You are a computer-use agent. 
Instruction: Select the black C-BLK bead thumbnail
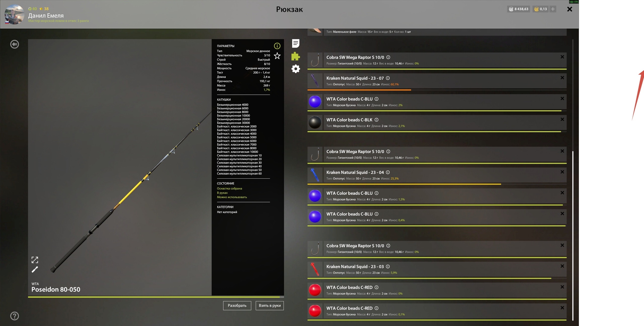point(315,122)
